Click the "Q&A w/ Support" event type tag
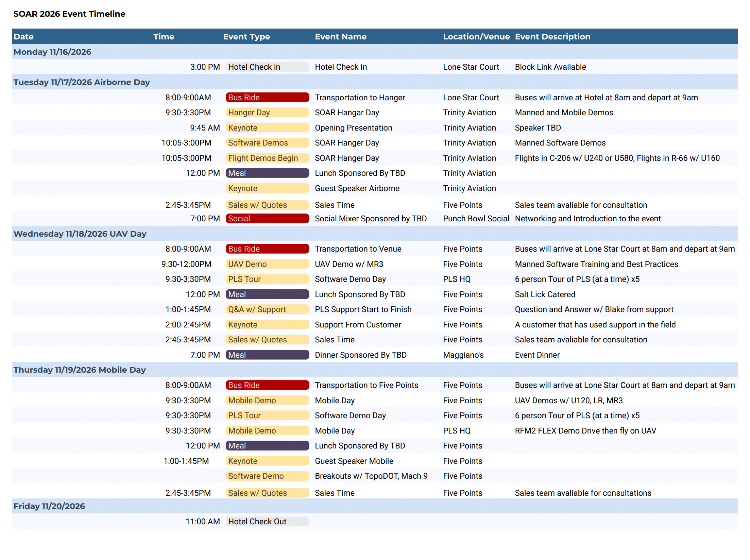 (267, 309)
